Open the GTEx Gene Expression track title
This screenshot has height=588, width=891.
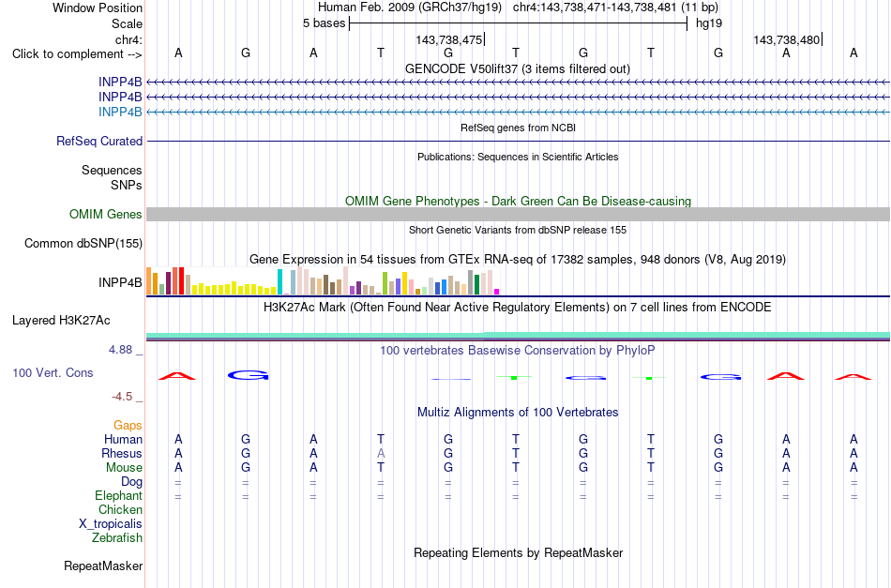[518, 260]
